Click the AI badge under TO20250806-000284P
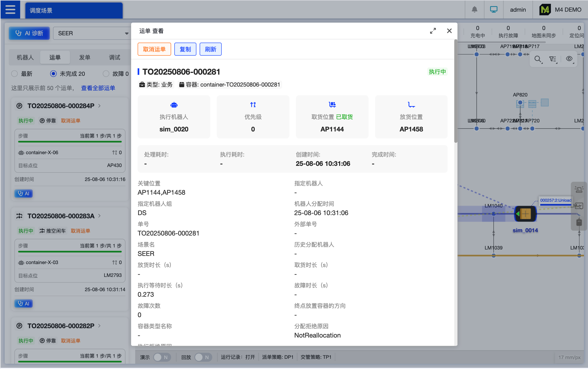588x369 pixels. 24,194
